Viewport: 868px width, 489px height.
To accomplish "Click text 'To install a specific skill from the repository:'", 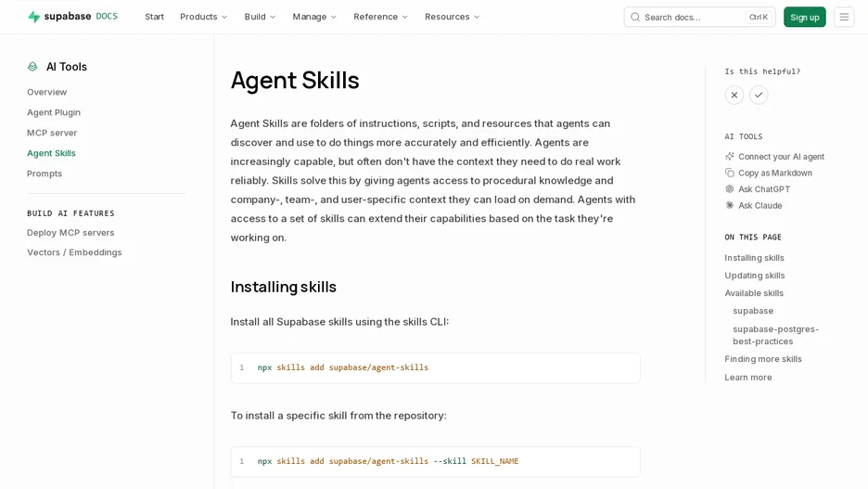I will pyautogui.click(x=338, y=416).
